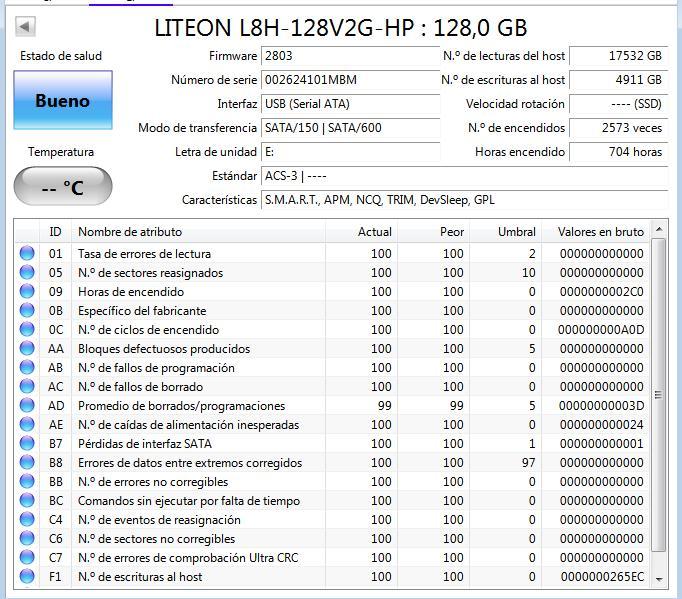Image resolution: width=682 pixels, height=599 pixels.
Task: Click the Bueno health status button
Action: (63, 100)
